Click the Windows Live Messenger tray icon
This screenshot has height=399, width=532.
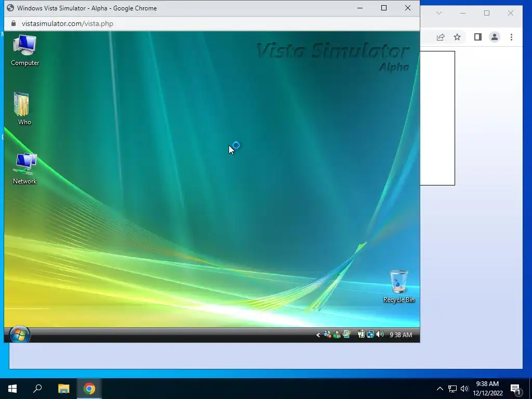point(327,335)
